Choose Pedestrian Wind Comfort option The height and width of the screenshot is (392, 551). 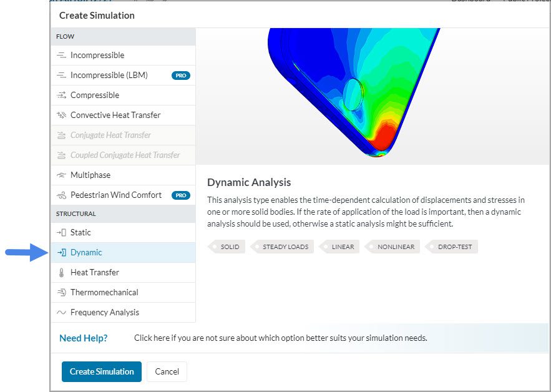(116, 195)
